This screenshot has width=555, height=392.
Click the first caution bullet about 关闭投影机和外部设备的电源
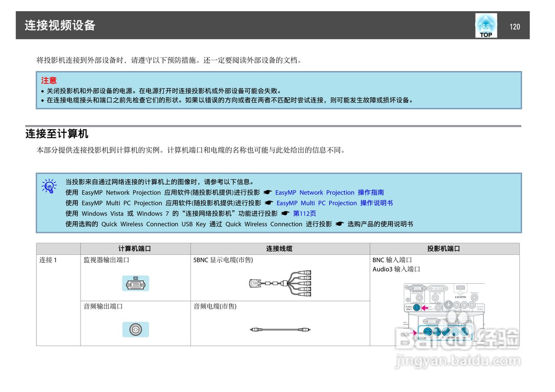point(164,91)
